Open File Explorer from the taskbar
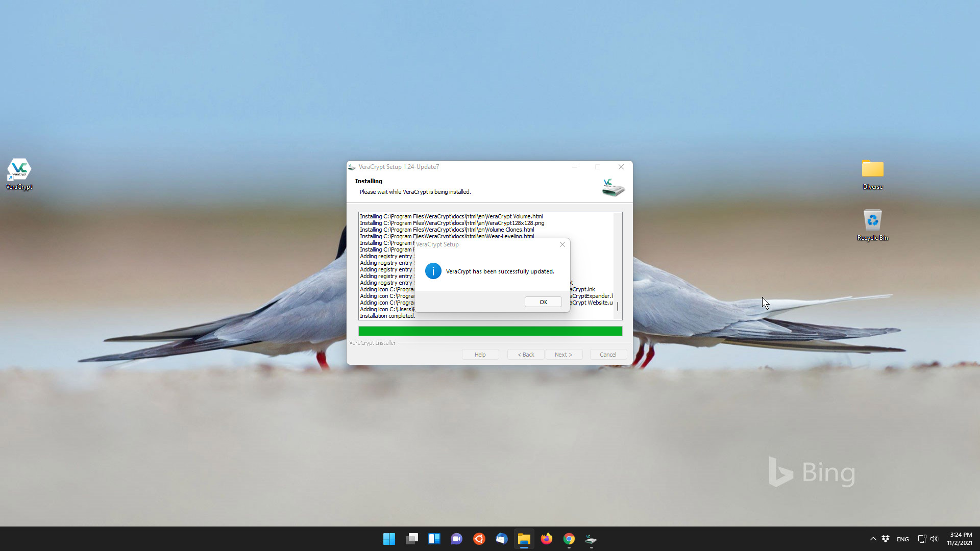 tap(524, 539)
